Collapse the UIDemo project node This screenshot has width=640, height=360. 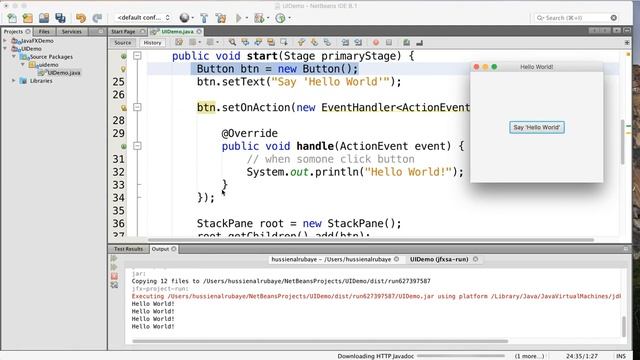tap(5, 49)
